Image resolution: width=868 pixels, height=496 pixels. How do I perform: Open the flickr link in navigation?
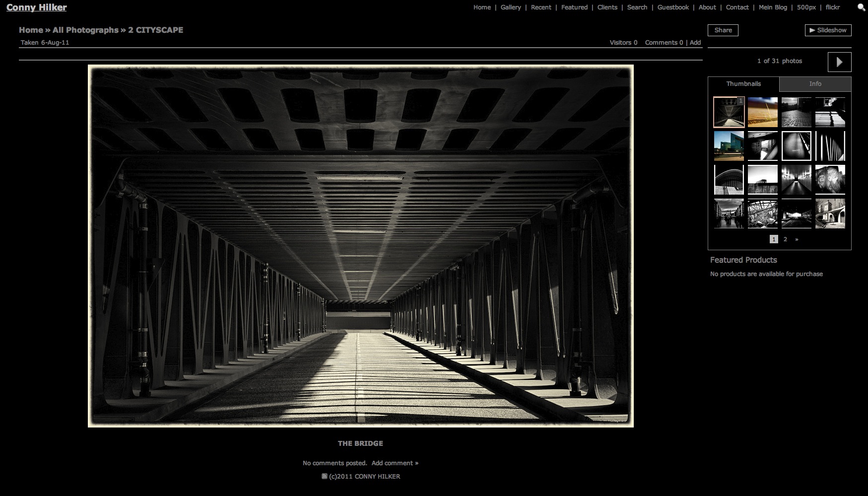(832, 7)
